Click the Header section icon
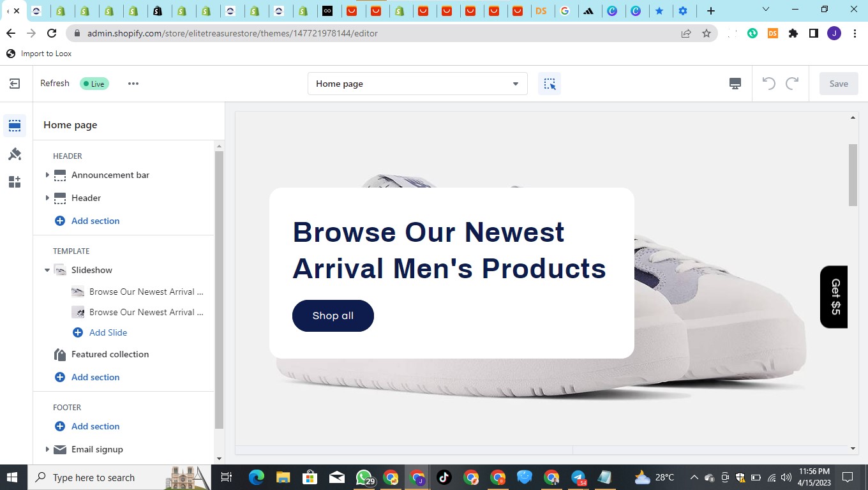This screenshot has height=490, width=868. click(x=60, y=198)
